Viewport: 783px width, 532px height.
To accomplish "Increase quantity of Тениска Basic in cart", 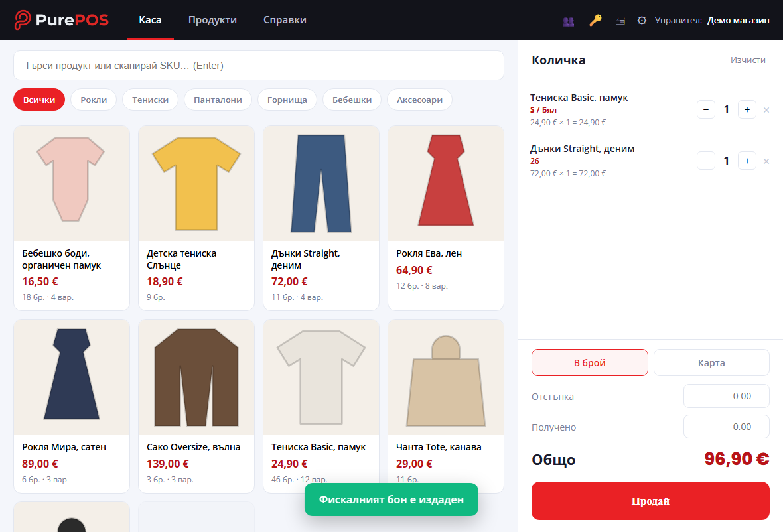I will coord(747,110).
